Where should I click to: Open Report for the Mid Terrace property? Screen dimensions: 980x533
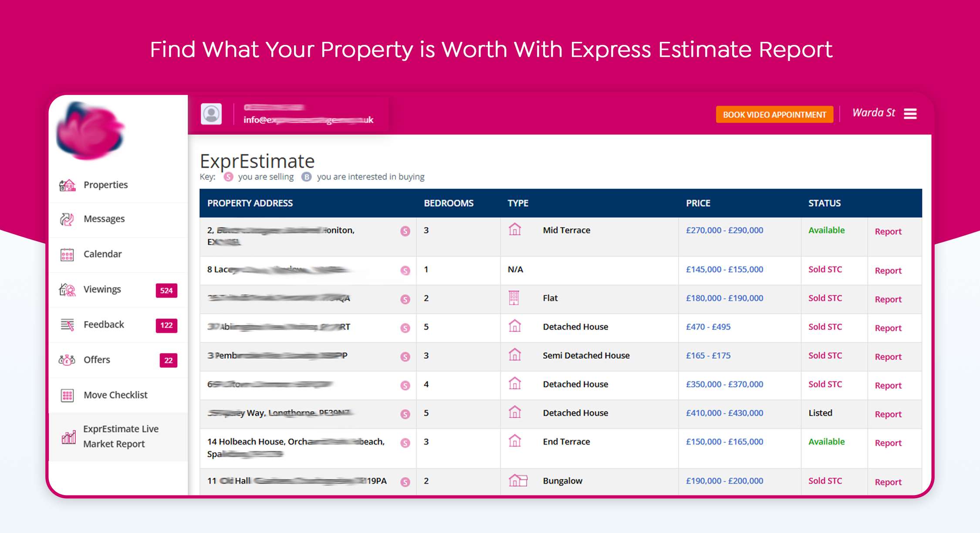coord(888,231)
